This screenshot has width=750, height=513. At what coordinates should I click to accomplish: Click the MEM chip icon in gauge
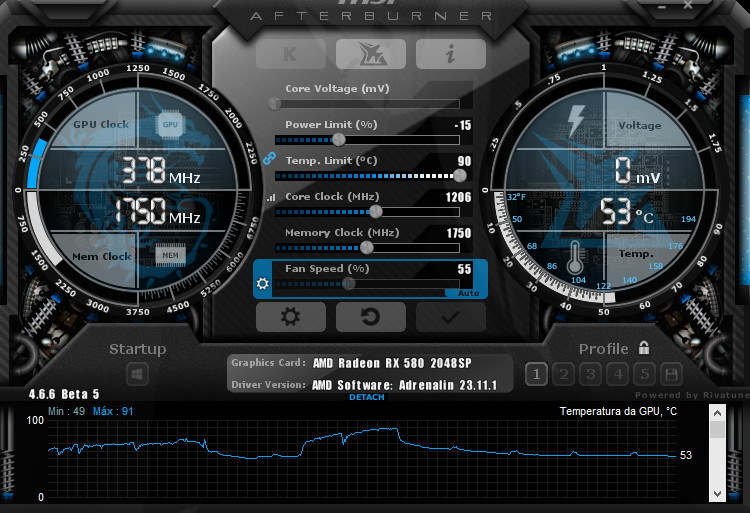click(x=170, y=255)
